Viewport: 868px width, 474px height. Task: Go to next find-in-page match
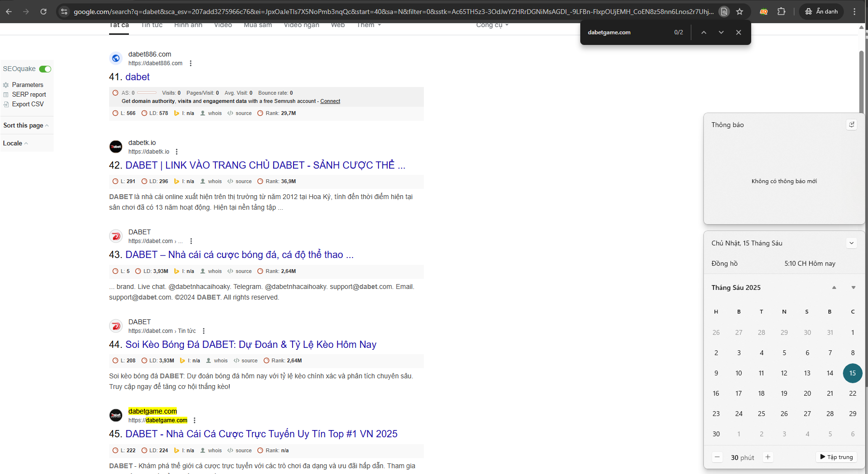click(x=721, y=32)
